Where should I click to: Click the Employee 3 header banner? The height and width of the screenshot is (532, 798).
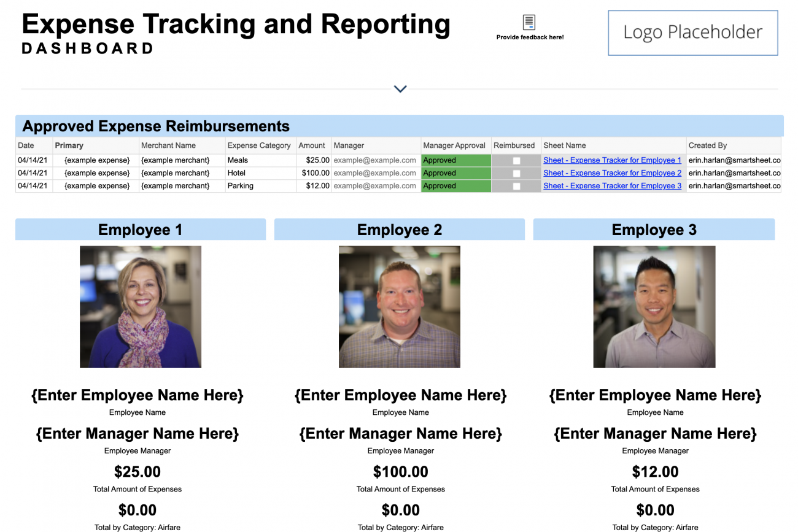click(x=654, y=229)
